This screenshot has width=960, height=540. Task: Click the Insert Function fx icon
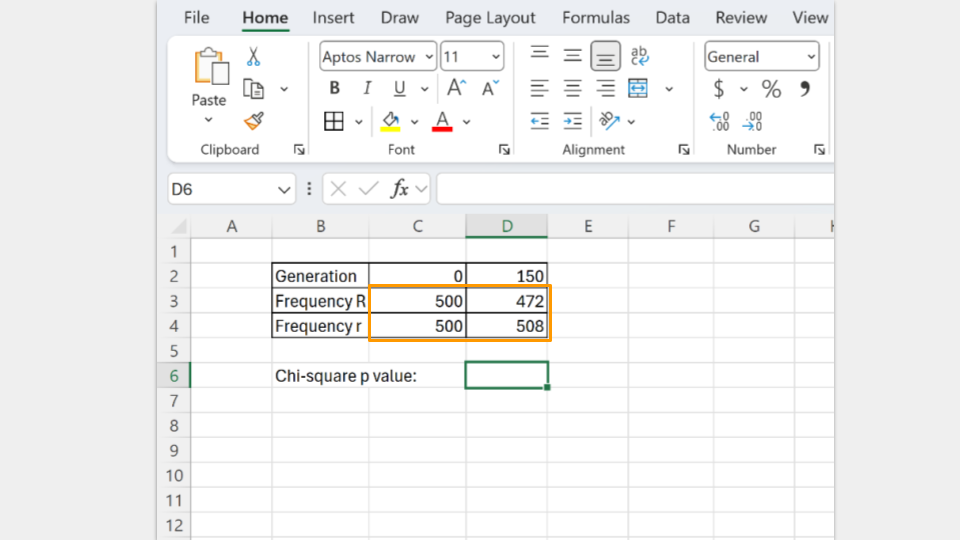tap(400, 189)
